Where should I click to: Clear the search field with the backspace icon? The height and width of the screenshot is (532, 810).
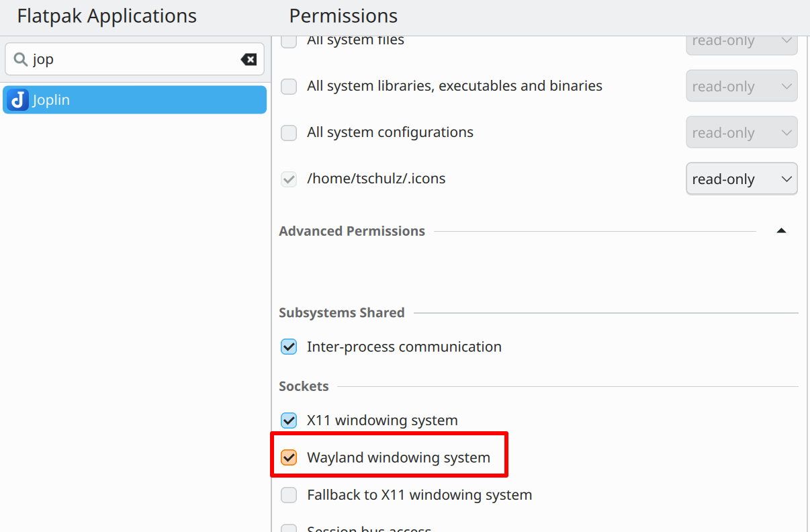point(249,60)
